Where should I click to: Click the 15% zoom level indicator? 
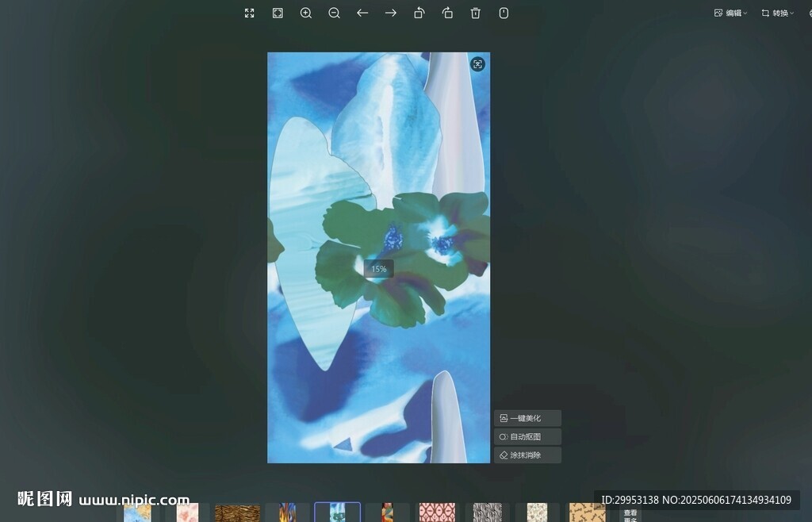(378, 269)
